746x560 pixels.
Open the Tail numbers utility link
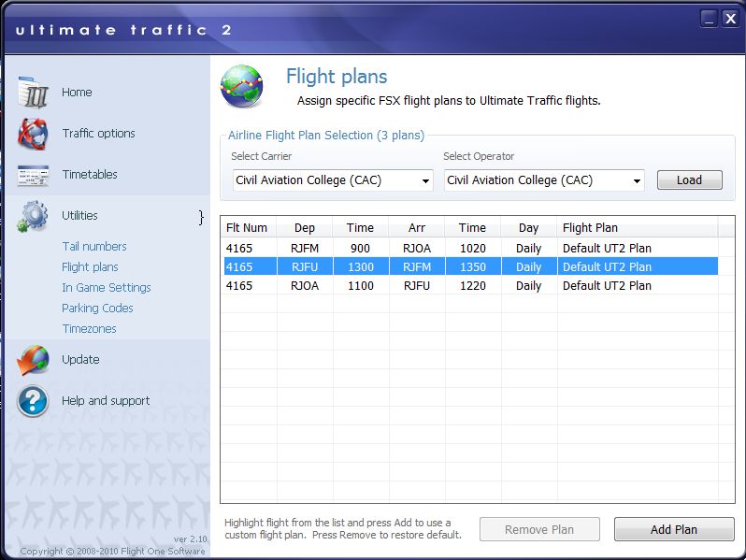[94, 247]
